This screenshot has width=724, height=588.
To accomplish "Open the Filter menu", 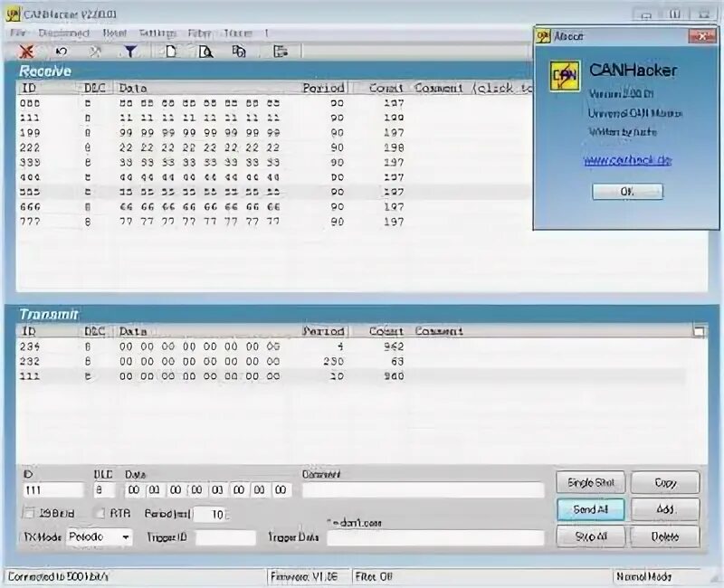I will 199,33.
